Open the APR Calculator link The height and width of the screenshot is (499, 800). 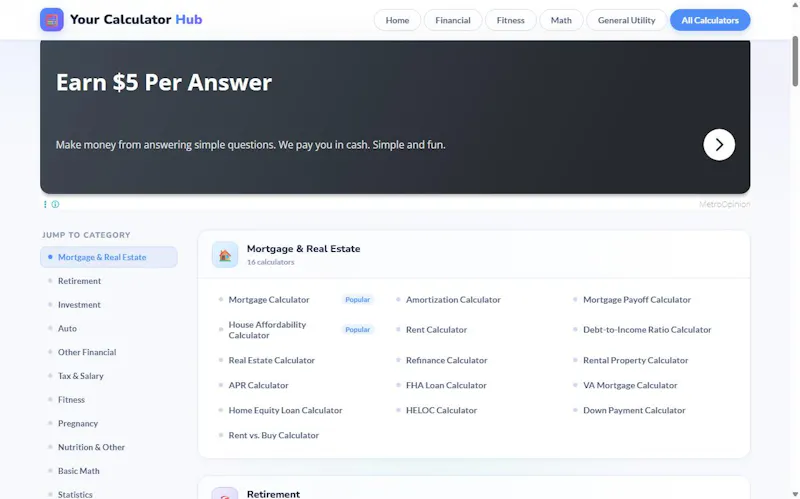(x=258, y=385)
